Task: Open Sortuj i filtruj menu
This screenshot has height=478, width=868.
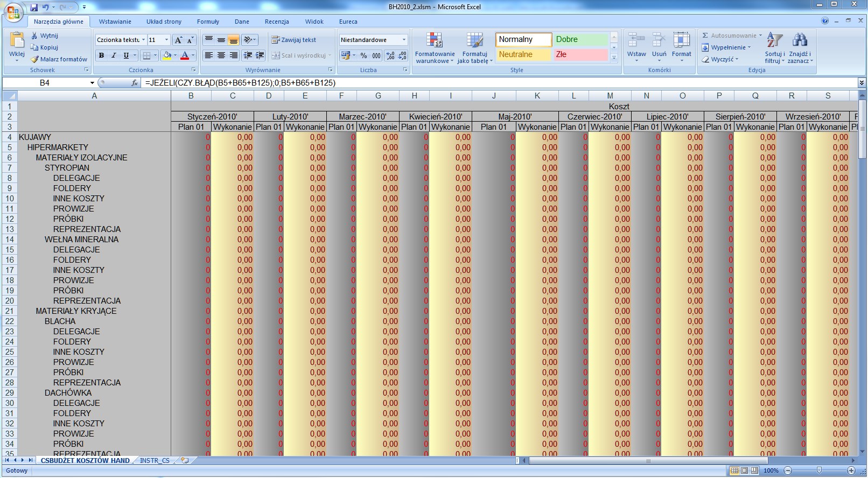Action: tap(775, 48)
